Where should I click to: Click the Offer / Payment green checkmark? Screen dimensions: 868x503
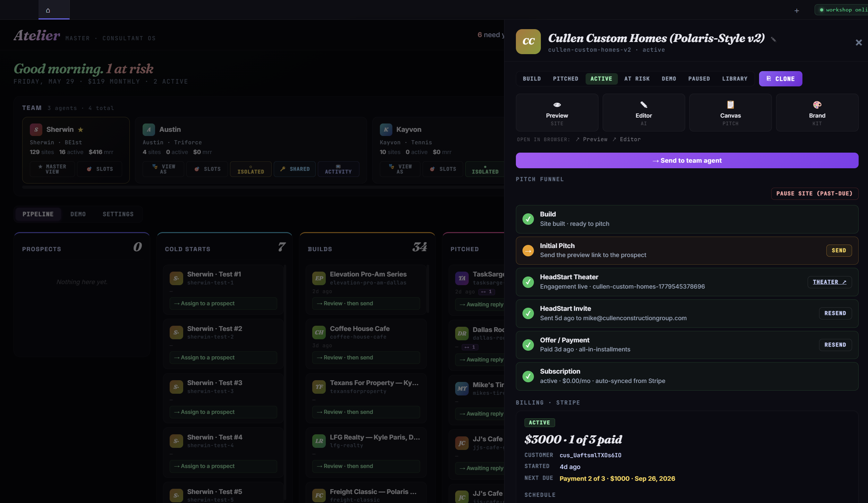528,345
